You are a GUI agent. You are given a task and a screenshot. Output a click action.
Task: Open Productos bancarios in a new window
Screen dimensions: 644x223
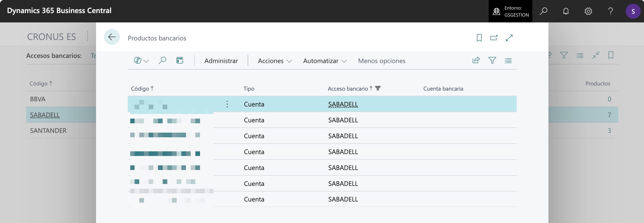click(x=494, y=38)
